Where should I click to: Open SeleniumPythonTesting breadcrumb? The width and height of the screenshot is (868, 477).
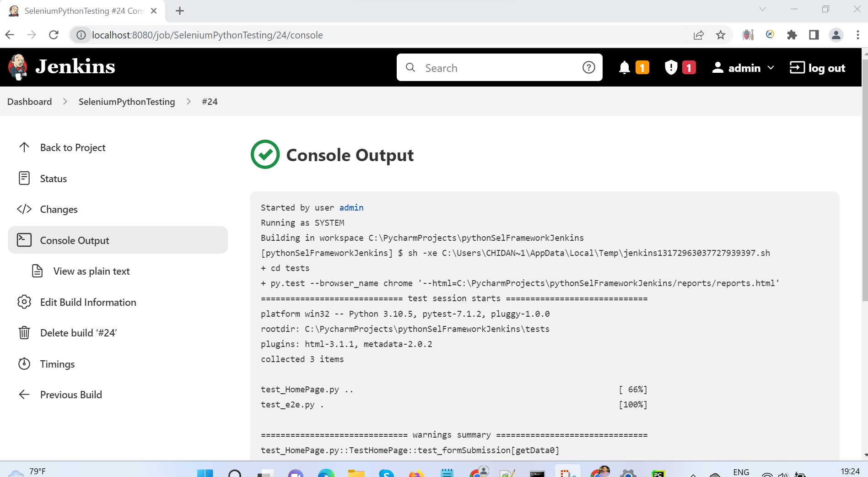127,102
